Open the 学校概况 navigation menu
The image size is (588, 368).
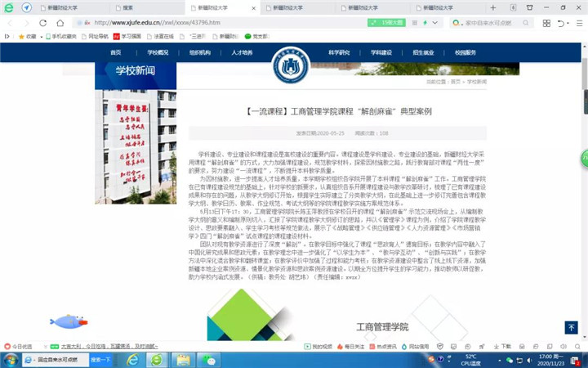158,52
